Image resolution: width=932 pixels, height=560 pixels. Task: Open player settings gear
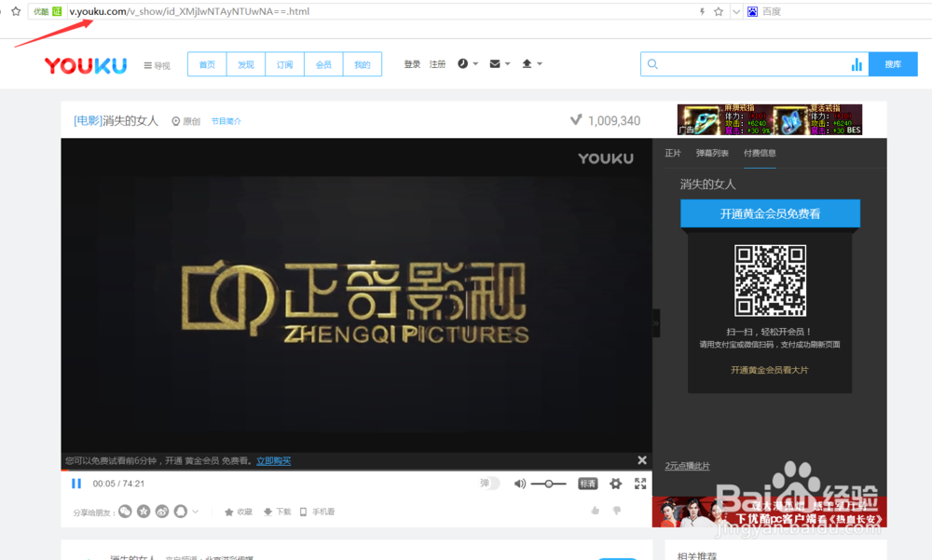pyautogui.click(x=616, y=484)
